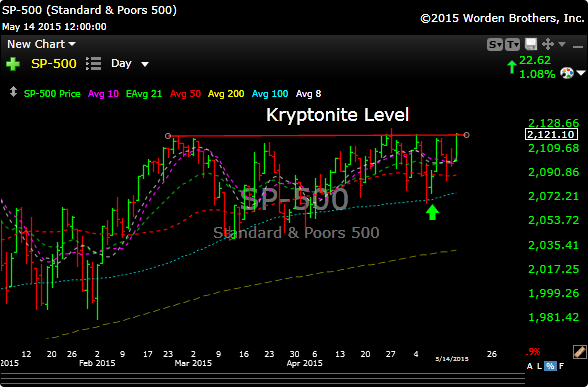Click the 2,072.21 price axis label
Viewport: 588px width, 387px height.
[554, 196]
